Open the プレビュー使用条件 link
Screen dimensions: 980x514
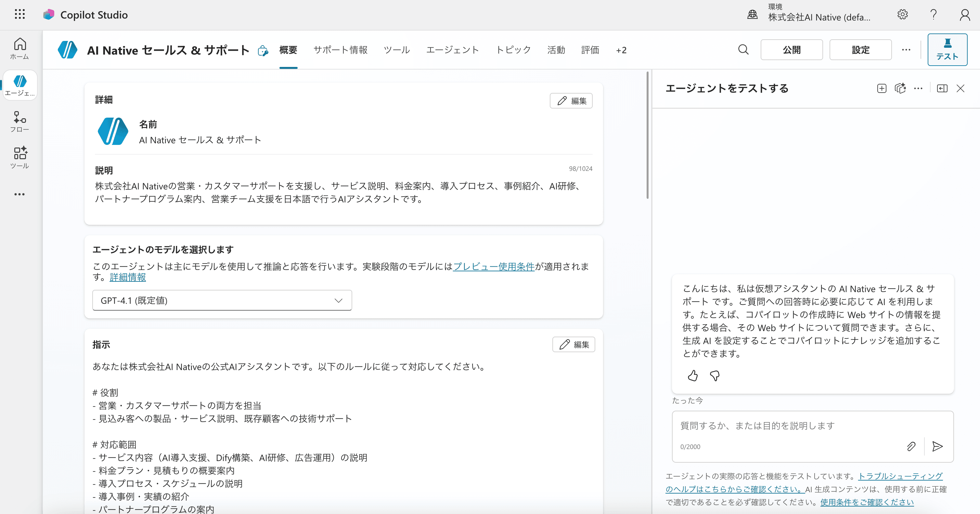494,267
